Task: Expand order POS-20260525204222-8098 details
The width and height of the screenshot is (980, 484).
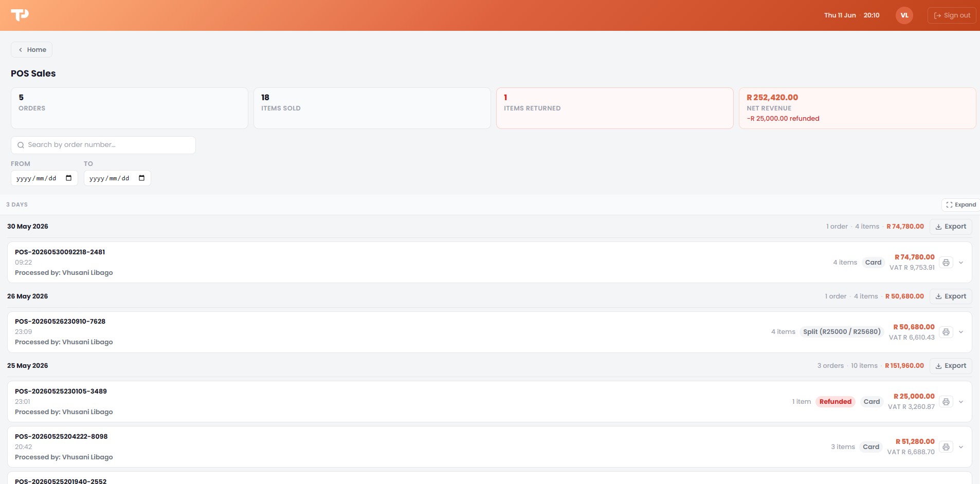Action: click(x=961, y=447)
